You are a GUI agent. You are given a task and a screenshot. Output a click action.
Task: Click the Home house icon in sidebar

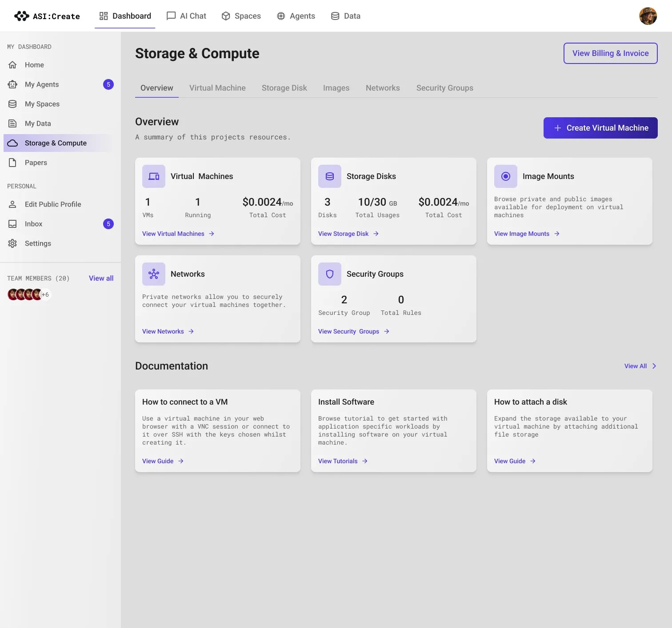[12, 65]
